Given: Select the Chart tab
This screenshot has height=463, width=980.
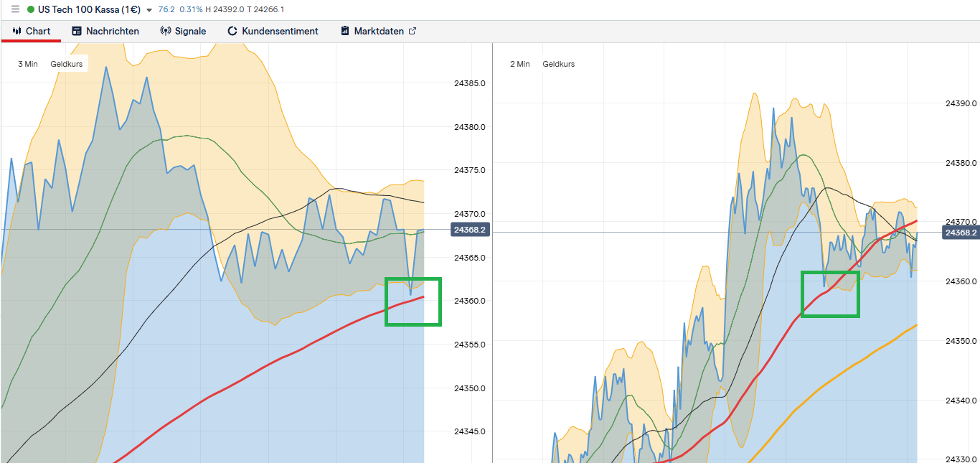Looking at the screenshot, I should tap(32, 31).
